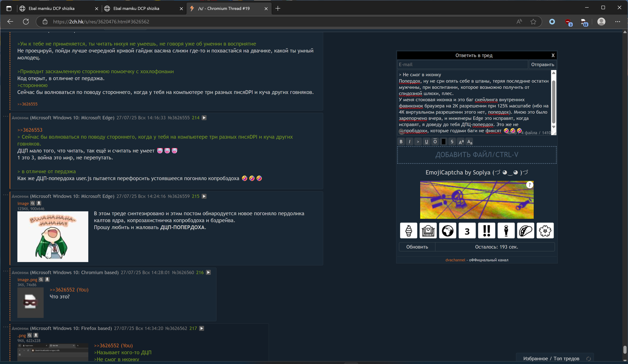Expand replies arrow on post №3626555

(204, 118)
